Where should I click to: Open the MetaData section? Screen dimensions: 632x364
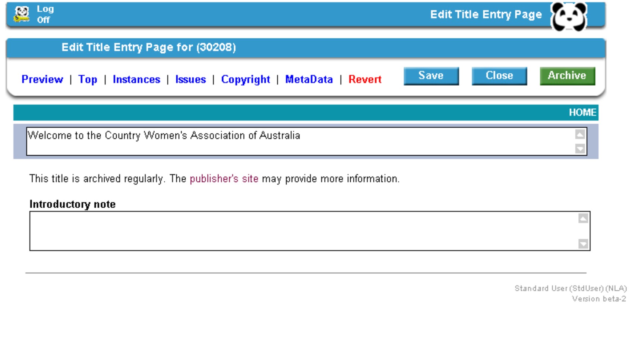click(309, 79)
